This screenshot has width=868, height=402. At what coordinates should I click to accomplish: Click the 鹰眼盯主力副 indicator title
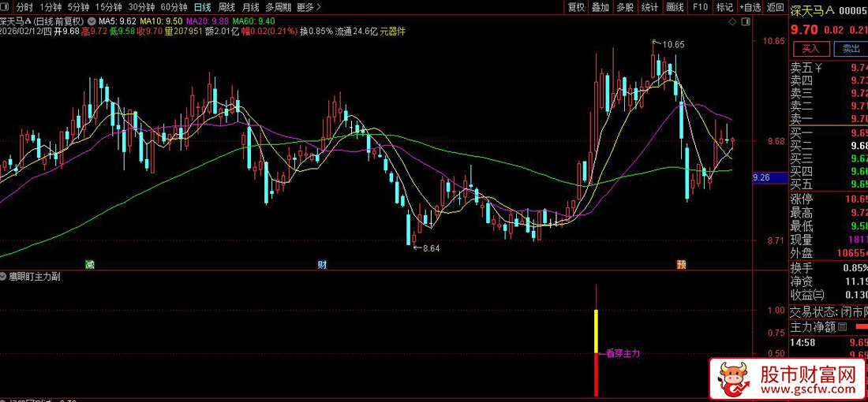click(35, 277)
